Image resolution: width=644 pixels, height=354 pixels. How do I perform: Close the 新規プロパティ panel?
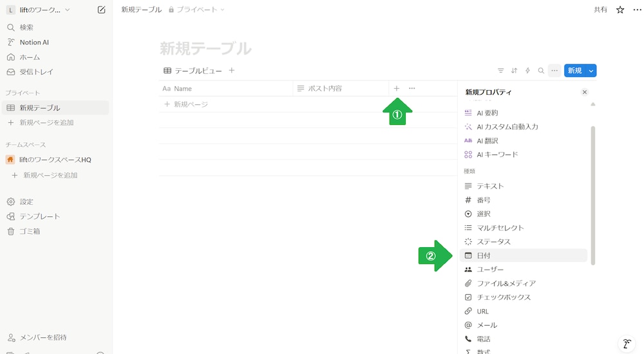(x=585, y=92)
